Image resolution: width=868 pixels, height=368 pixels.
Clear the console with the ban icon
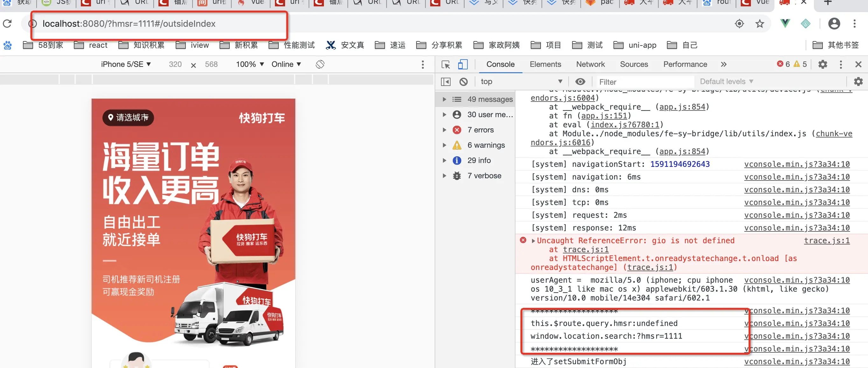point(463,81)
